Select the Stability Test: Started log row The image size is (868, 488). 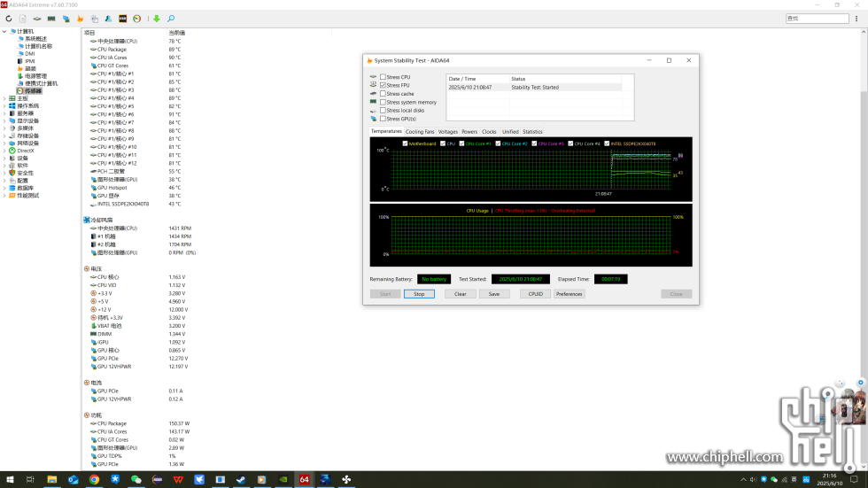pos(534,88)
